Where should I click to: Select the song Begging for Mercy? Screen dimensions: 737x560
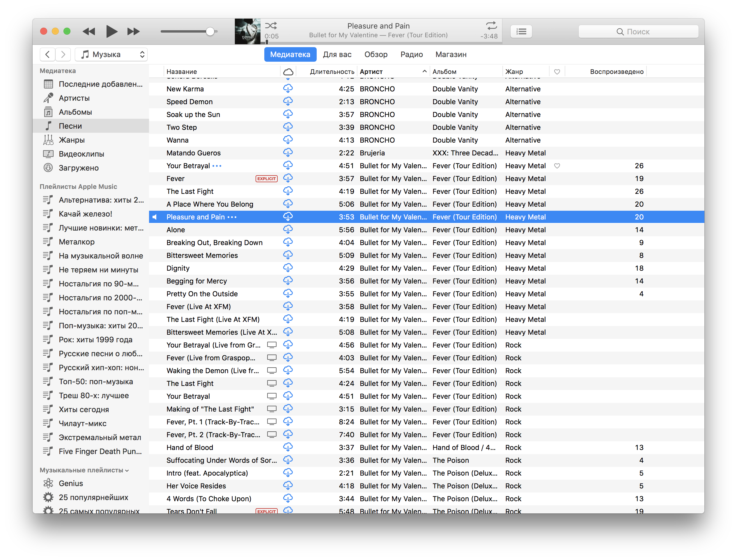coord(427,281)
